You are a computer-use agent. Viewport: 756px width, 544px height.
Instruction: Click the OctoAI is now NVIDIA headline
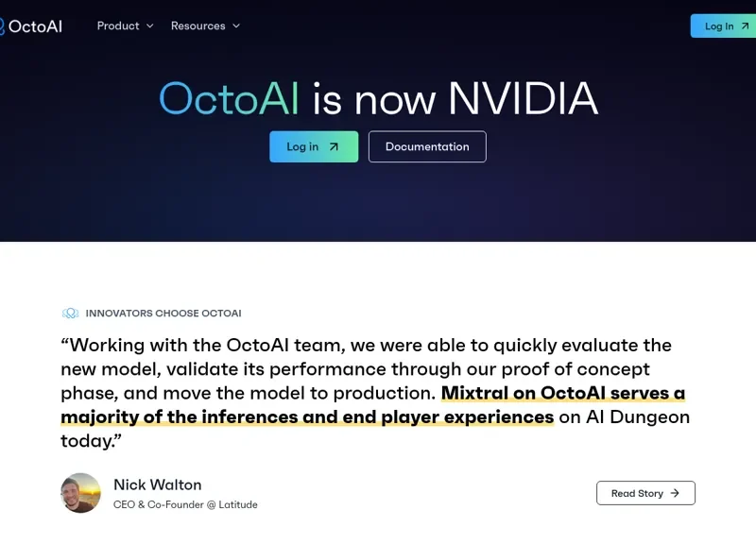[378, 98]
